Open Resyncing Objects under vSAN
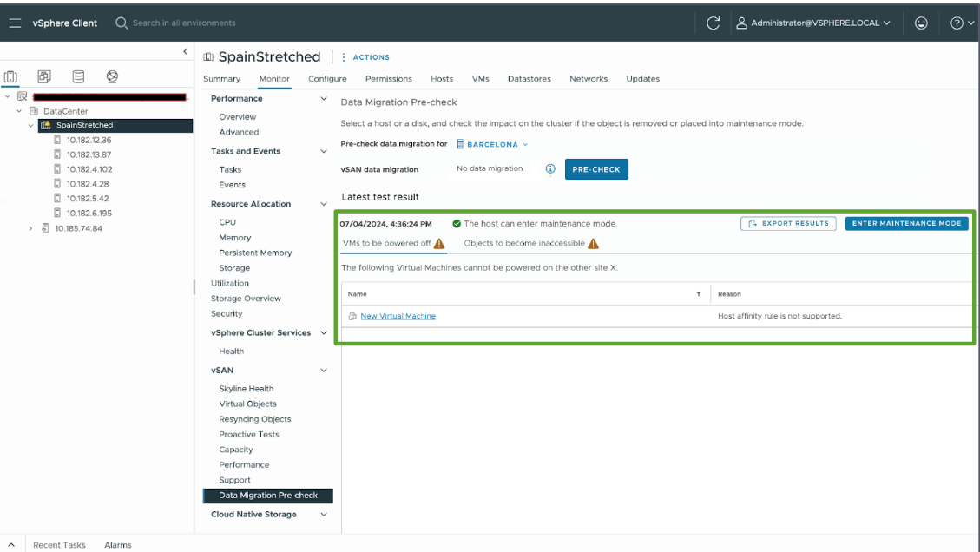This screenshot has width=980, height=552. click(x=255, y=419)
